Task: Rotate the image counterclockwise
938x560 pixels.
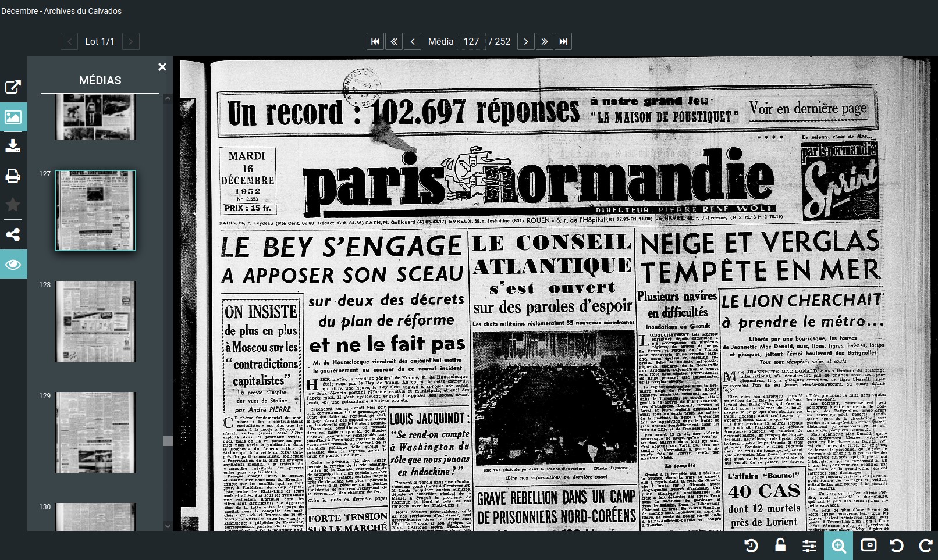Action: [897, 545]
